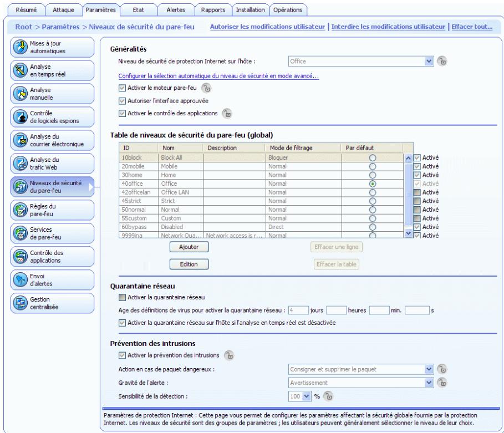This screenshot has width=504, height=433.
Task: Click the Niveaux de sécurité du pare-feu icon
Action: (20, 187)
